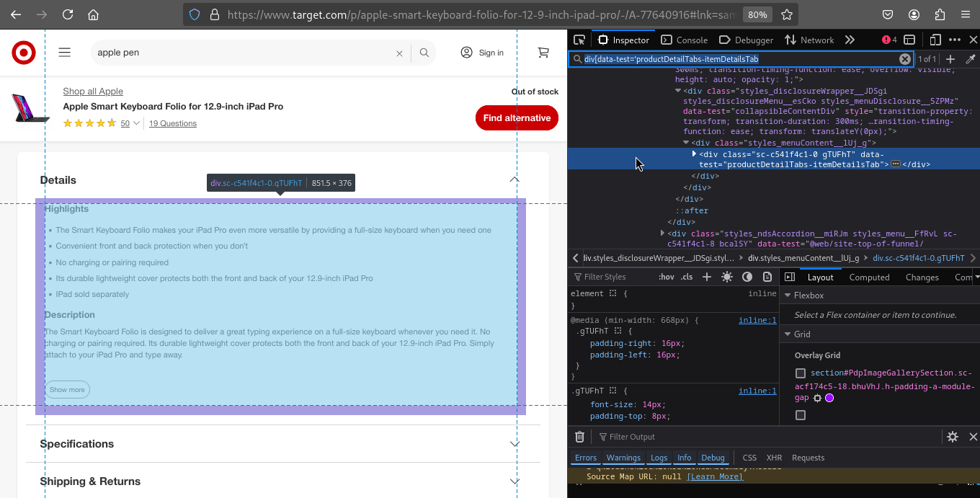Toggle Warnings console filter
This screenshot has height=498, width=980.
(x=623, y=458)
